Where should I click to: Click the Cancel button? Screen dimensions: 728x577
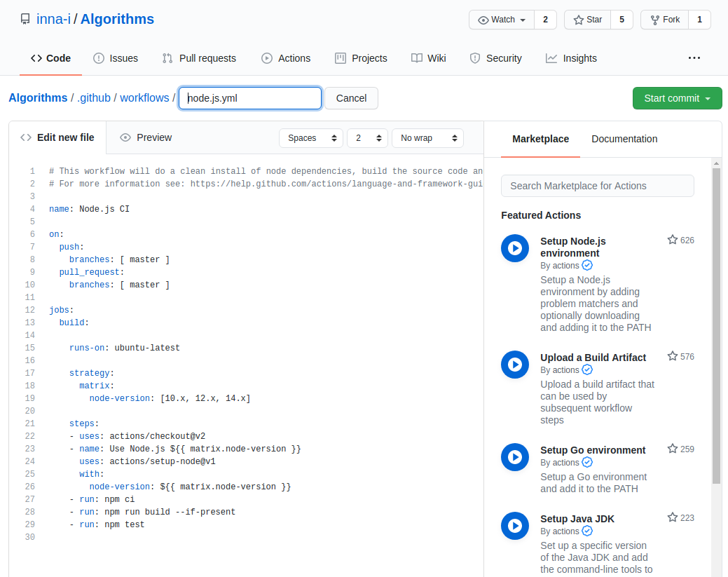[351, 98]
